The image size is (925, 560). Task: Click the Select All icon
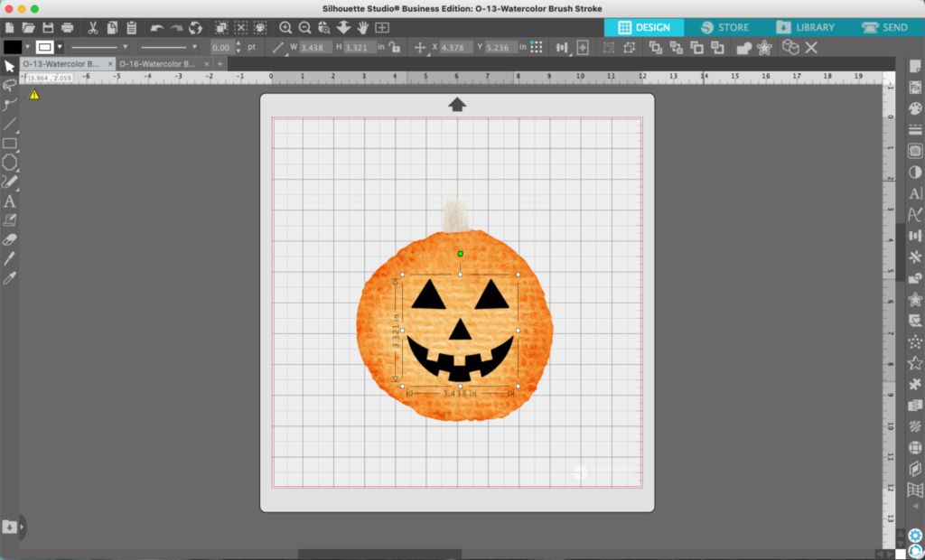coord(221,28)
